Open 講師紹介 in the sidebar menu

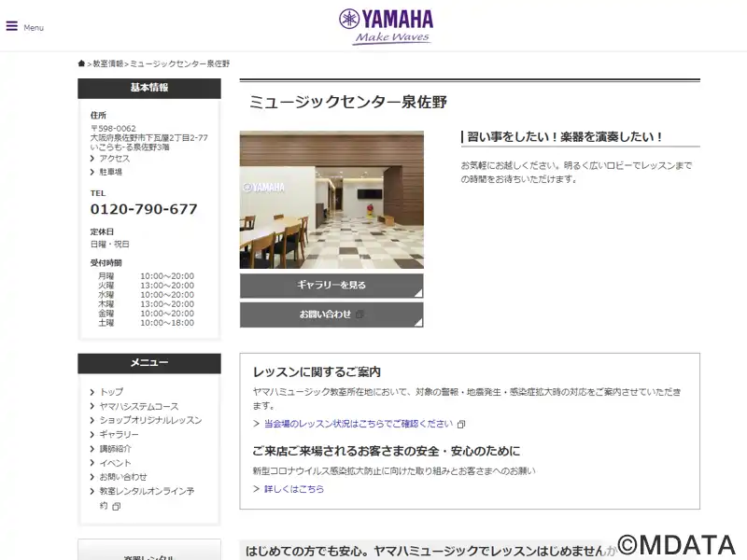(x=115, y=449)
